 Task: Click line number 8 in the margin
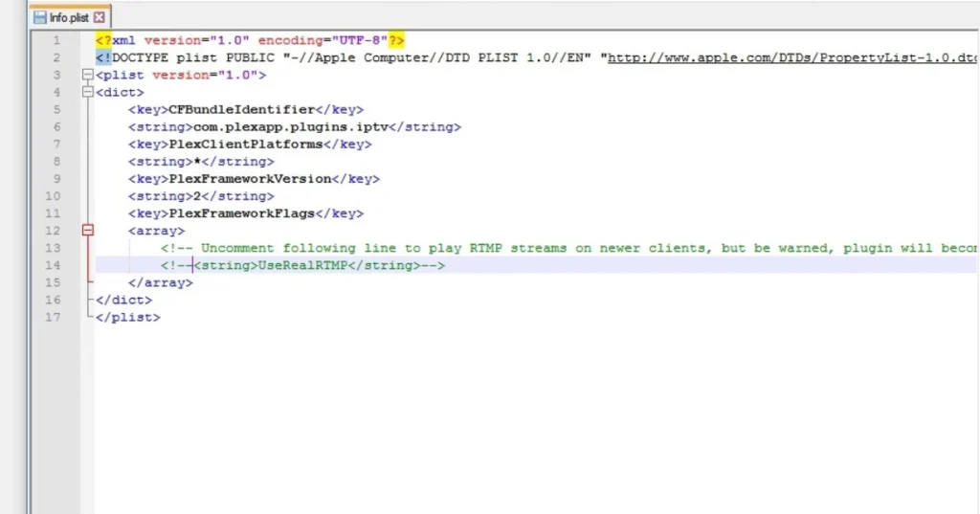click(56, 162)
